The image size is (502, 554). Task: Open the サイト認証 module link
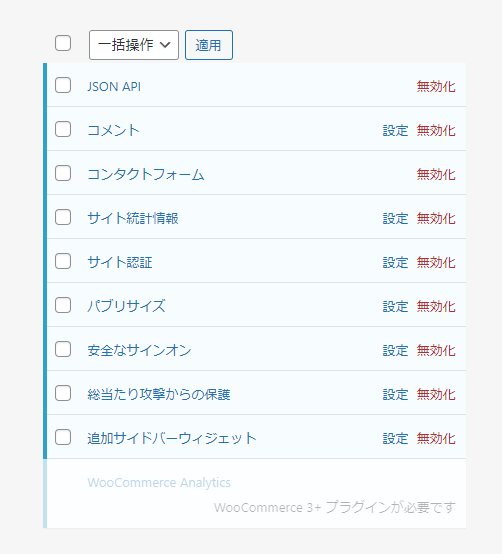pos(120,262)
